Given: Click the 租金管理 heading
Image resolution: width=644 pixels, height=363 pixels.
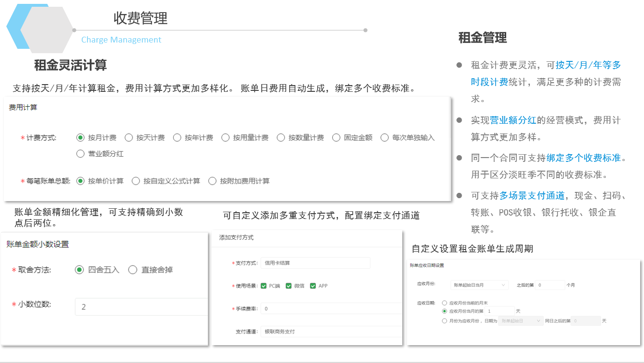Looking at the screenshot, I should click(x=483, y=38).
